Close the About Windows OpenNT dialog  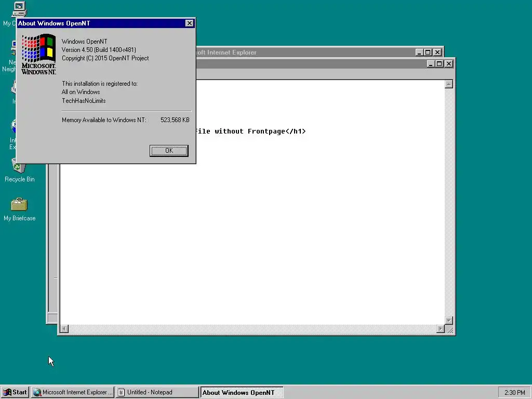pos(189,23)
